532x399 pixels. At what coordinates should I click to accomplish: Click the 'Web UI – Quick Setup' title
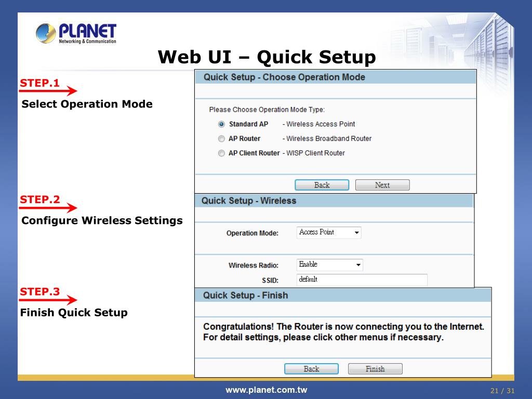pyautogui.click(x=267, y=57)
